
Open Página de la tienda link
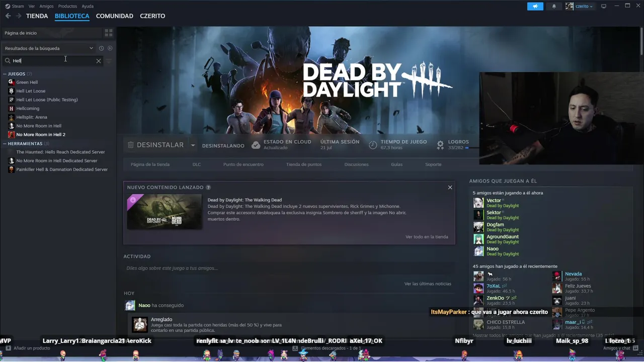[150, 164]
